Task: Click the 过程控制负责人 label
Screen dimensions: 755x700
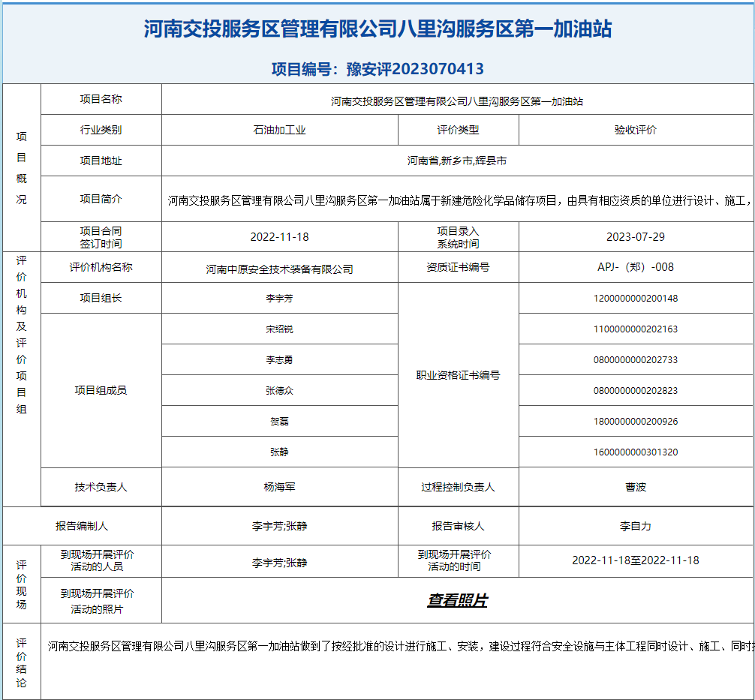Action: (x=458, y=487)
